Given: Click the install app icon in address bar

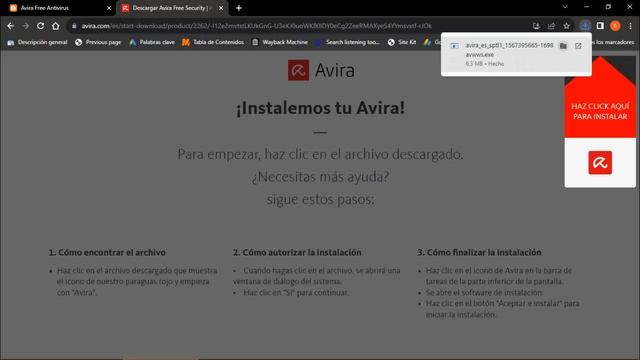Looking at the screenshot, I should [536, 26].
